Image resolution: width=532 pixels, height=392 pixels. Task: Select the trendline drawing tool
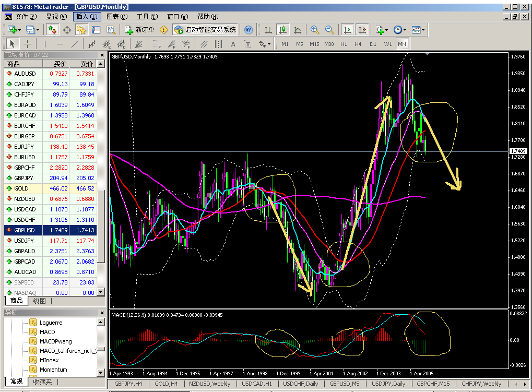click(75, 44)
